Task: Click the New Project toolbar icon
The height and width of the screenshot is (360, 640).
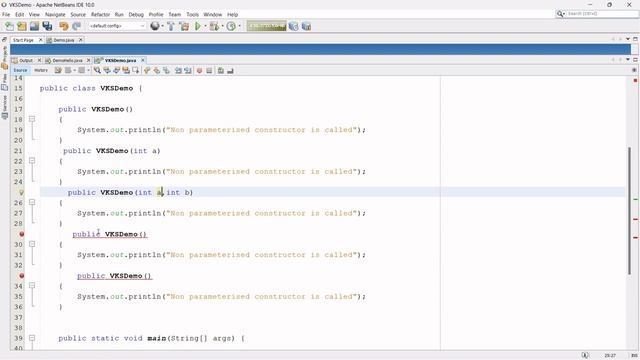Action: 22,26
